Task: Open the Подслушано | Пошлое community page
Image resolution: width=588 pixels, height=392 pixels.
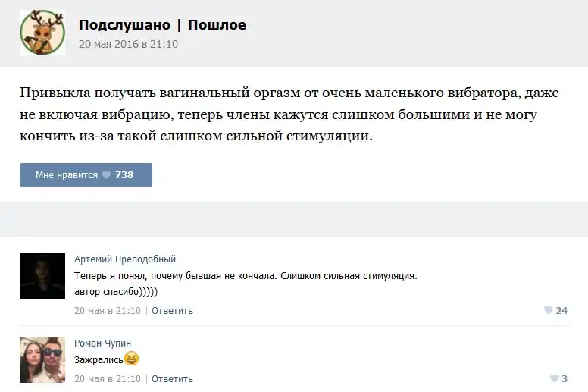Action: [162, 25]
